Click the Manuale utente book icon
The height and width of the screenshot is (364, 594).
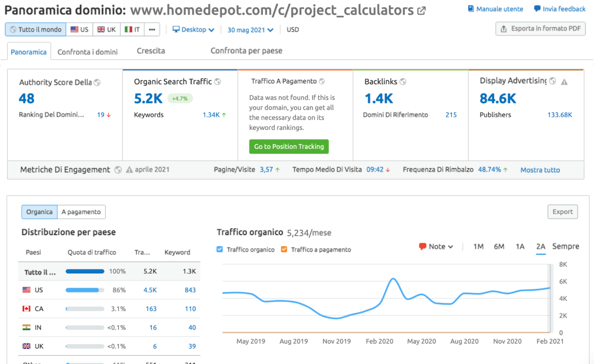coord(471,9)
